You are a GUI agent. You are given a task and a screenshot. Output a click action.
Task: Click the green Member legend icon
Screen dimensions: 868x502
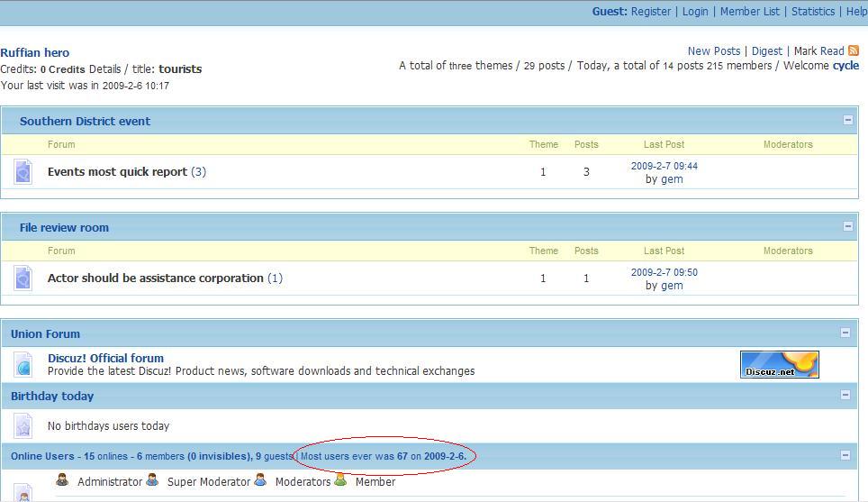pyautogui.click(x=340, y=480)
